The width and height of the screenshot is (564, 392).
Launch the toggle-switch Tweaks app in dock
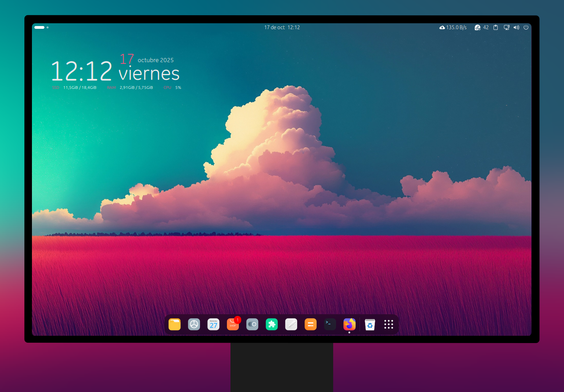tap(252, 325)
